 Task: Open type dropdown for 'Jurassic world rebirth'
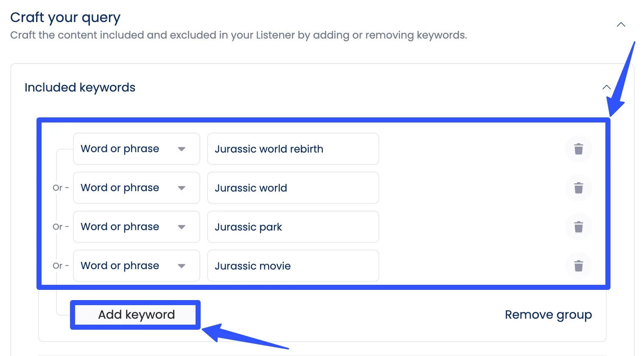pos(136,149)
